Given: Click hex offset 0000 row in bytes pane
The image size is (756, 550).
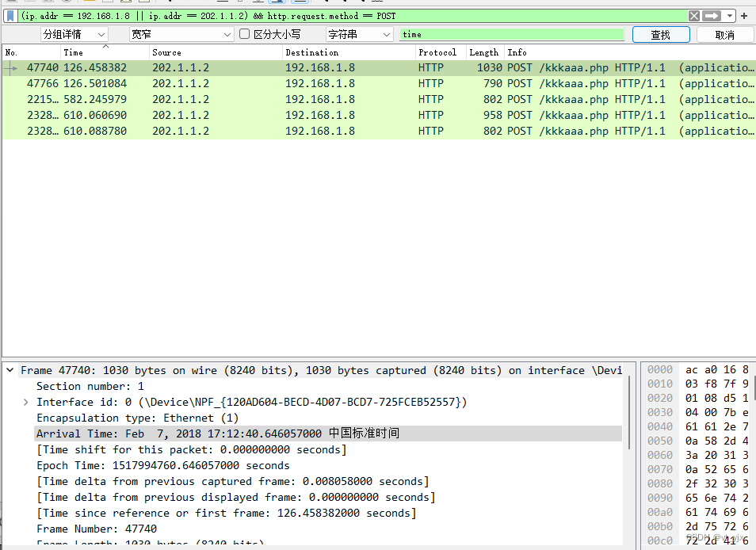Looking at the screenshot, I should [698, 370].
